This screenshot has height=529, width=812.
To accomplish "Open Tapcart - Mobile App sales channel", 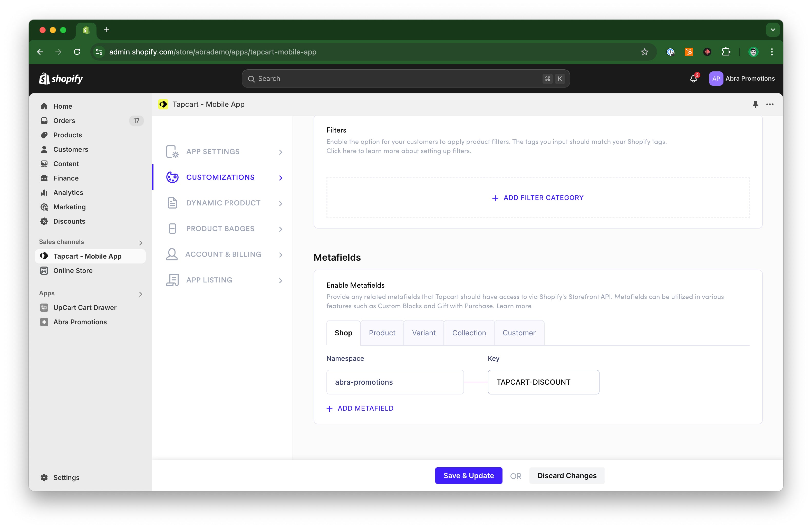I will coord(90,256).
